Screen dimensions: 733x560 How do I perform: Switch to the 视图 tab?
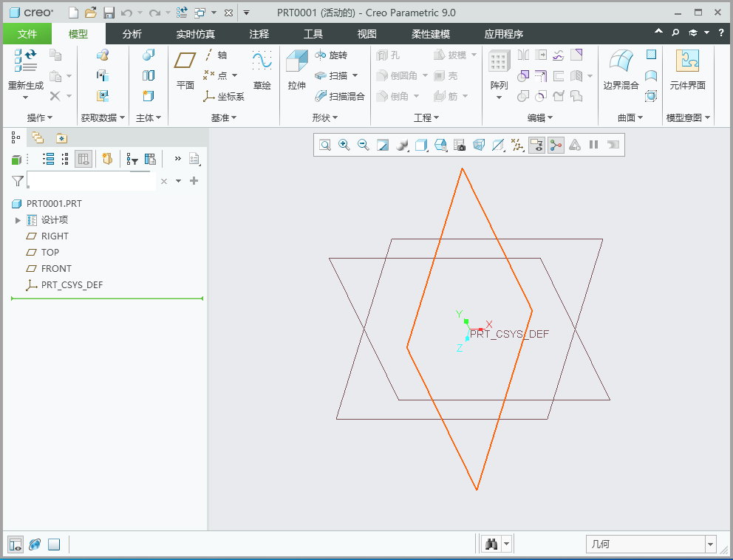point(366,34)
